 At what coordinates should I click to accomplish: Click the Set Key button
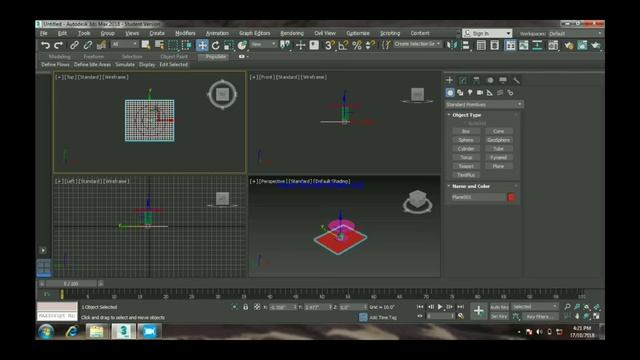click(x=499, y=316)
